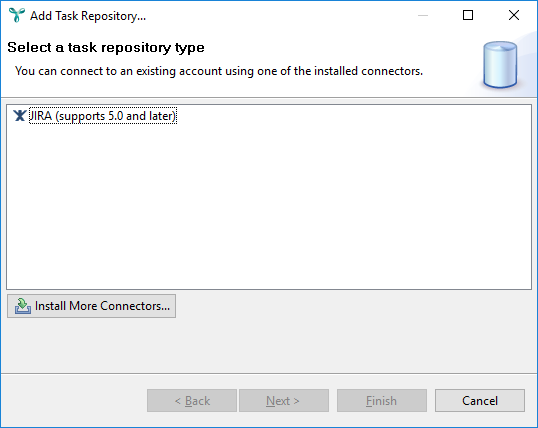Maximize the Add Task Repository window

pos(468,15)
